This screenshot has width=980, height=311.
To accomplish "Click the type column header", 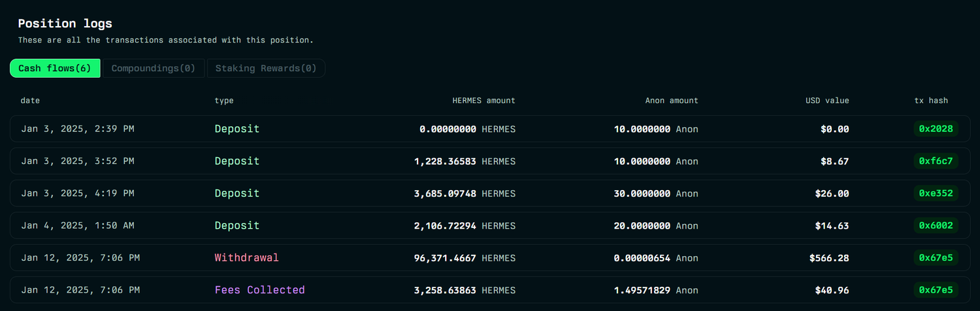I will click(223, 101).
